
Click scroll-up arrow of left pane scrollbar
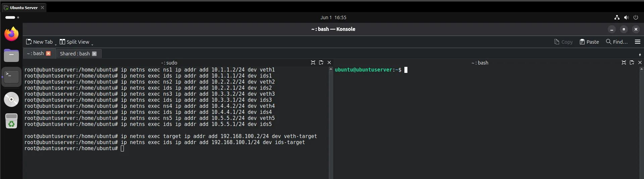point(331,69)
